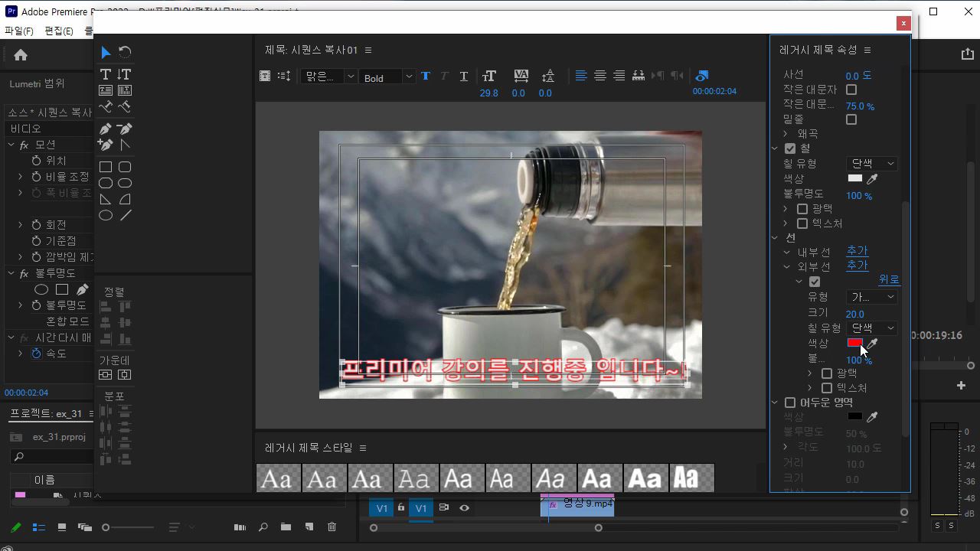
Task: Select the Add Anchor Point tool
Action: tap(106, 145)
